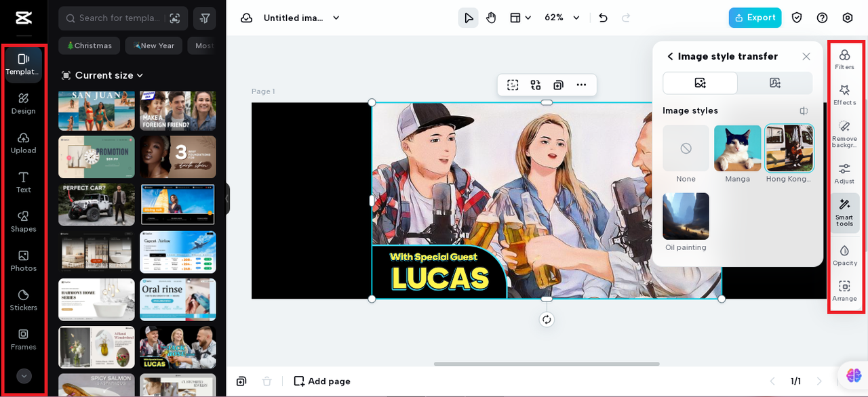Open the 62% zoom level dropdown

click(x=562, y=18)
